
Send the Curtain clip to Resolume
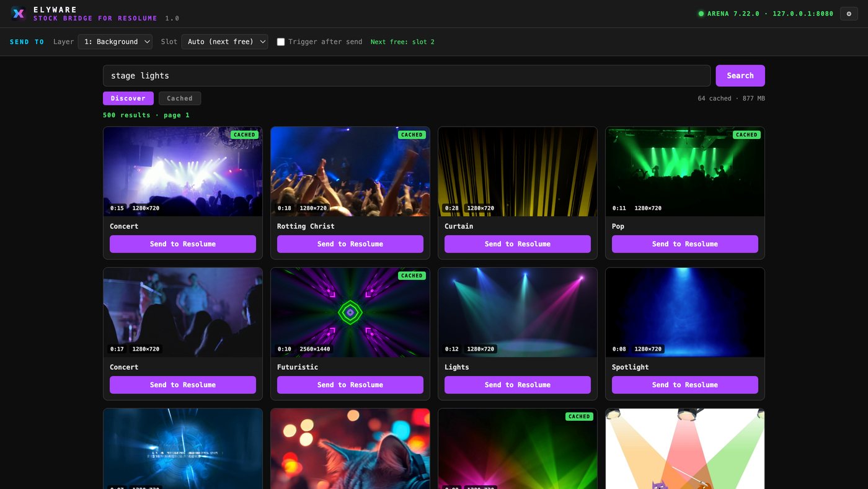(x=518, y=244)
